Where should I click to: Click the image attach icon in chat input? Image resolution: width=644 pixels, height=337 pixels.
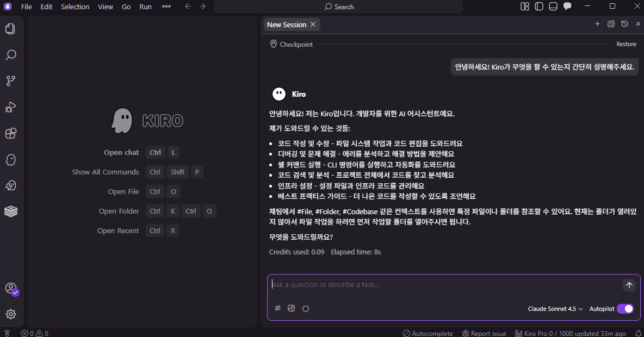click(292, 308)
